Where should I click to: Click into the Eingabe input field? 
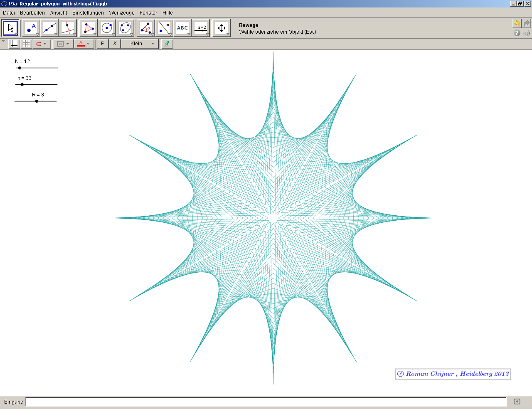[266, 402]
